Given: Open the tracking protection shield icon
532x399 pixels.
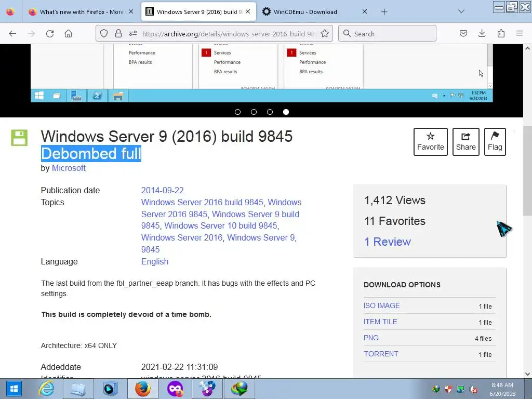Looking at the screenshot, I should coord(104,33).
